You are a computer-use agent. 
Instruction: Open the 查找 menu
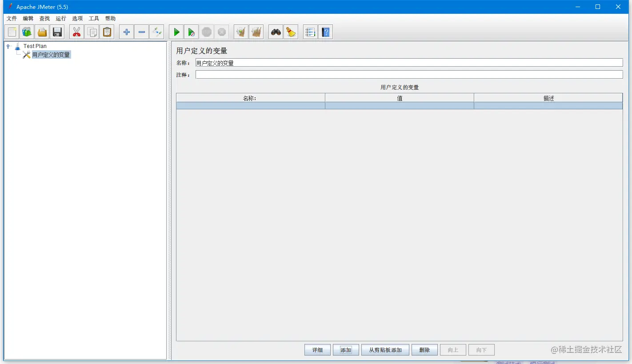click(44, 19)
